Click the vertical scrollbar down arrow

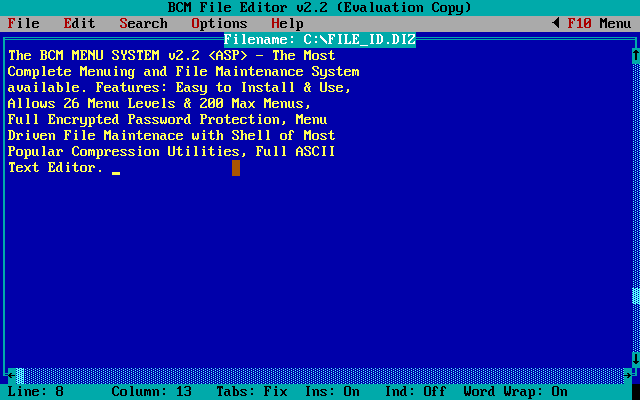click(x=635, y=359)
